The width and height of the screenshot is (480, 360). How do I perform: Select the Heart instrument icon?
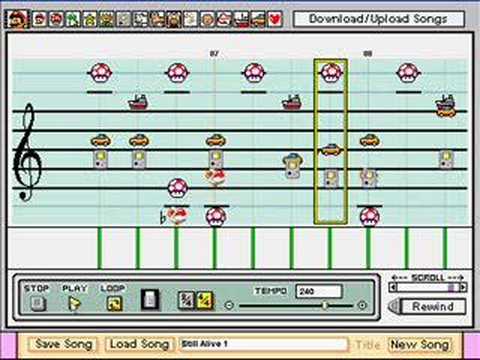(x=275, y=19)
